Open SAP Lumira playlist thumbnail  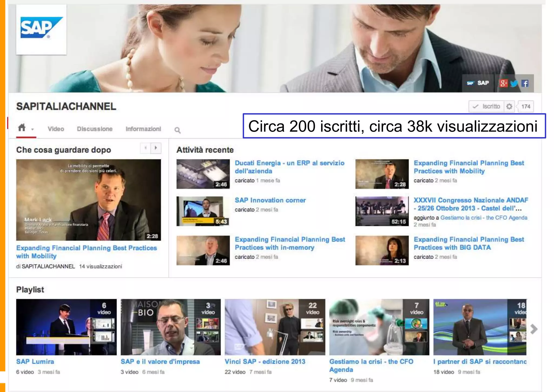point(66,327)
